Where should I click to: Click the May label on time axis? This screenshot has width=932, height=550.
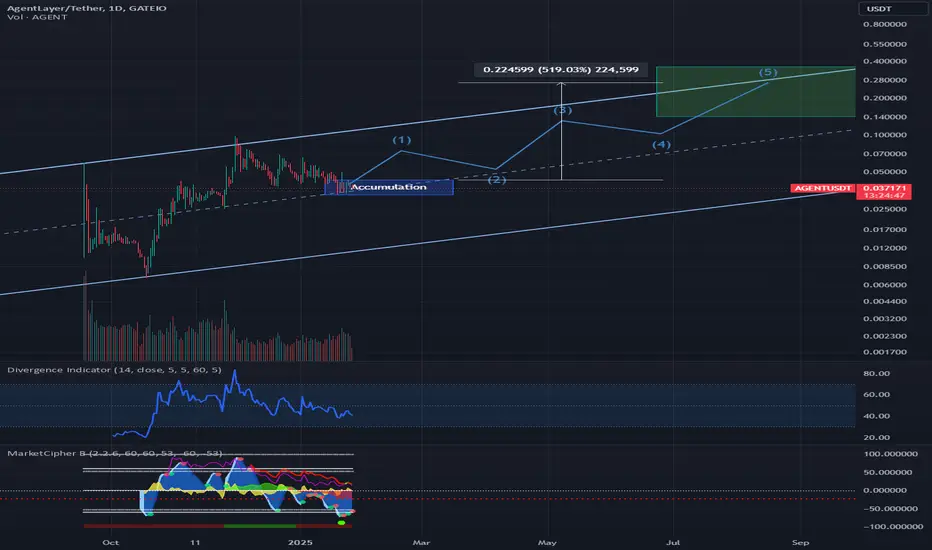click(547, 542)
